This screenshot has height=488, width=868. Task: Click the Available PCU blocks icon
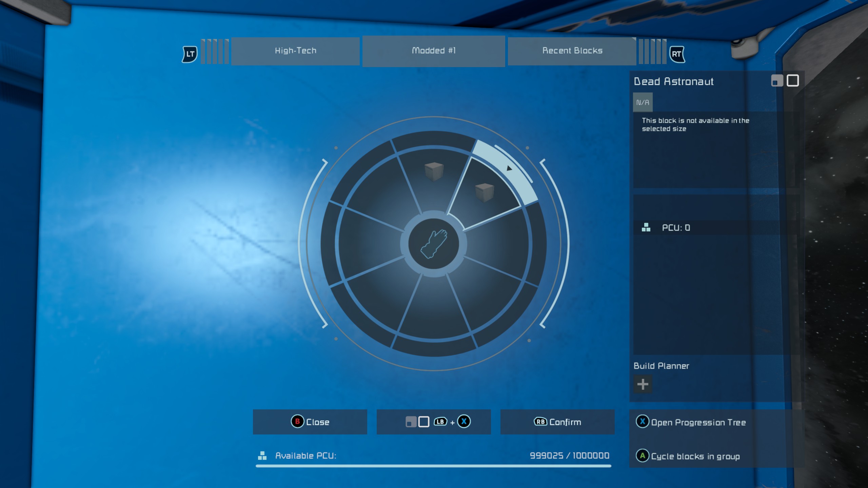tap(262, 455)
